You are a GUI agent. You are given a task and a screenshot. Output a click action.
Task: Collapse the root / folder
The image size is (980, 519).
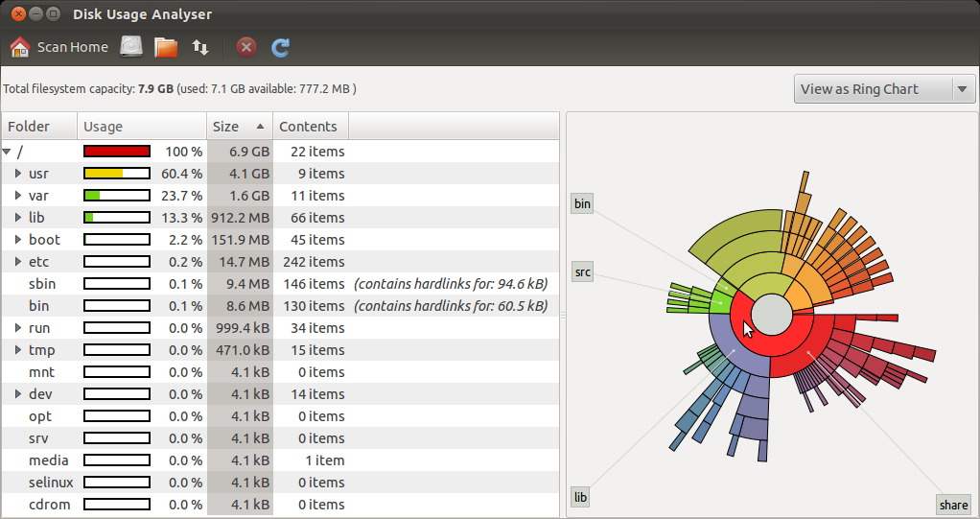tap(7, 152)
